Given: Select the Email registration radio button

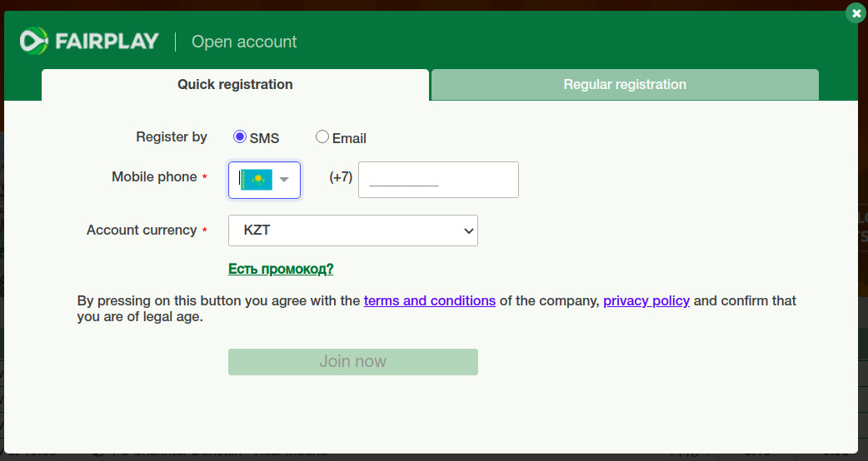Looking at the screenshot, I should point(322,136).
